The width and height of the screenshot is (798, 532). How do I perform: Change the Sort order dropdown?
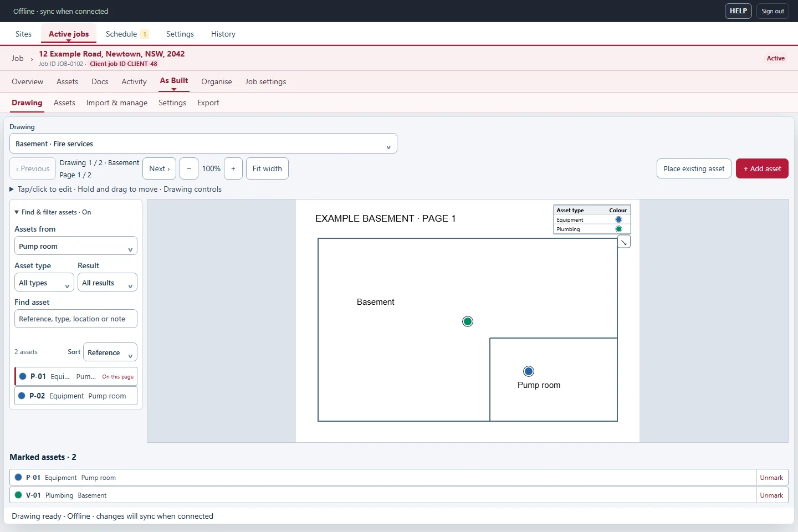point(110,352)
